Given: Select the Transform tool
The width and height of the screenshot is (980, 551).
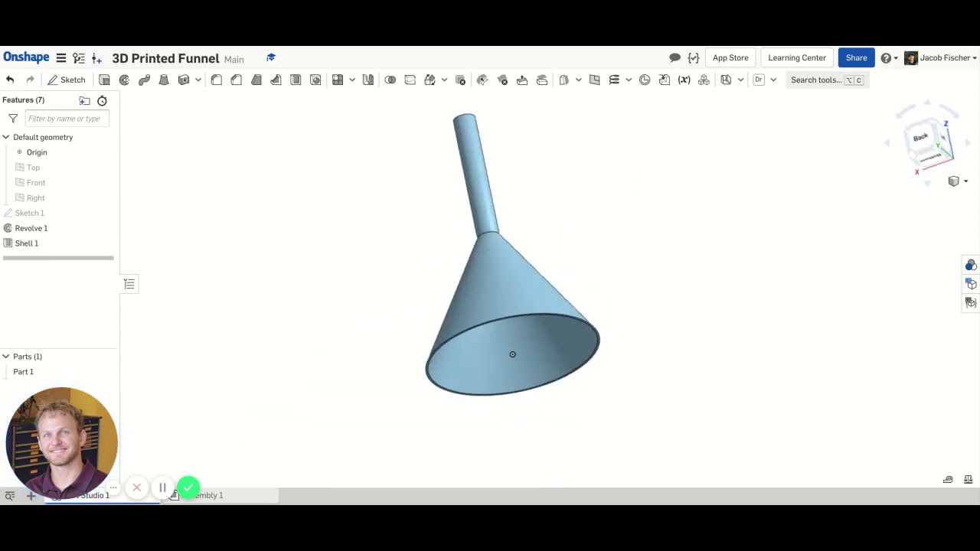Looking at the screenshot, I should [430, 80].
